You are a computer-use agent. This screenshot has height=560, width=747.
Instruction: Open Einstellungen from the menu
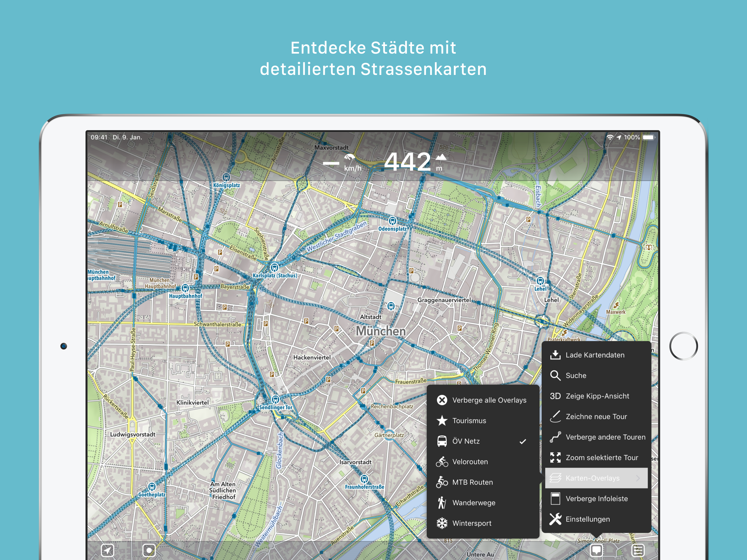point(588,519)
